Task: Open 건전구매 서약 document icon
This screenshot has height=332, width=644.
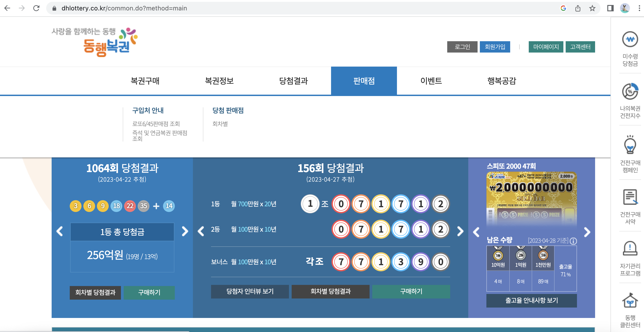Action: coord(630,197)
